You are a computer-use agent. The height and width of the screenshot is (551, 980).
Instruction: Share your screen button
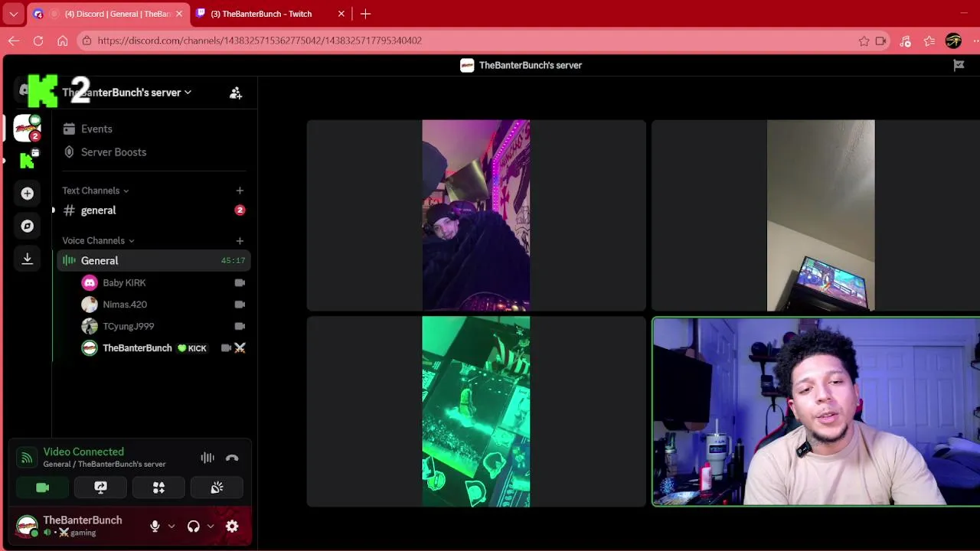100,487
